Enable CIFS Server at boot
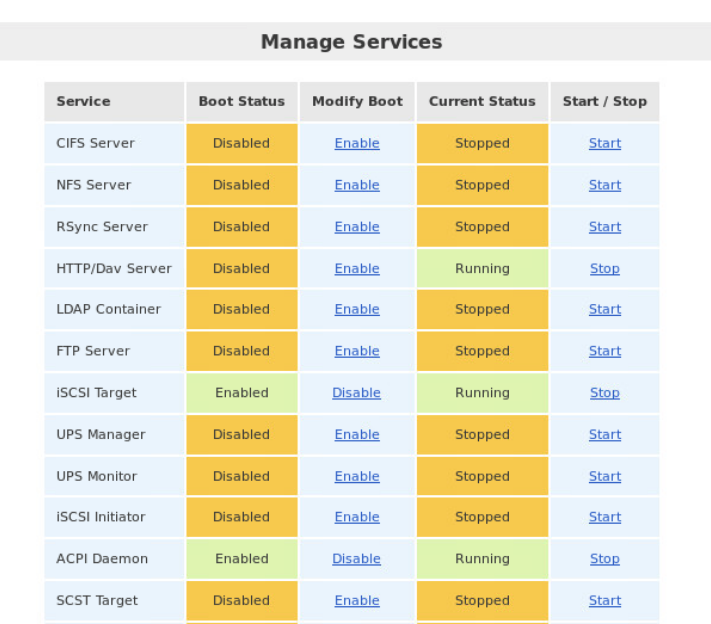This screenshot has height=624, width=711. point(357,143)
